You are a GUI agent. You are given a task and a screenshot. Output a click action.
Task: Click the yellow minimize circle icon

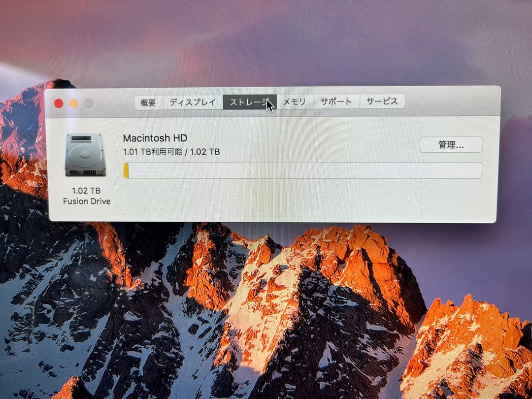click(x=73, y=103)
